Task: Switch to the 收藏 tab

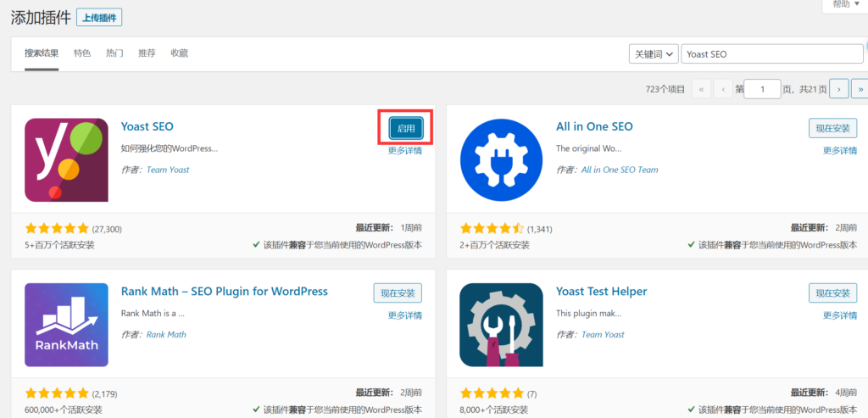Action: coord(180,53)
